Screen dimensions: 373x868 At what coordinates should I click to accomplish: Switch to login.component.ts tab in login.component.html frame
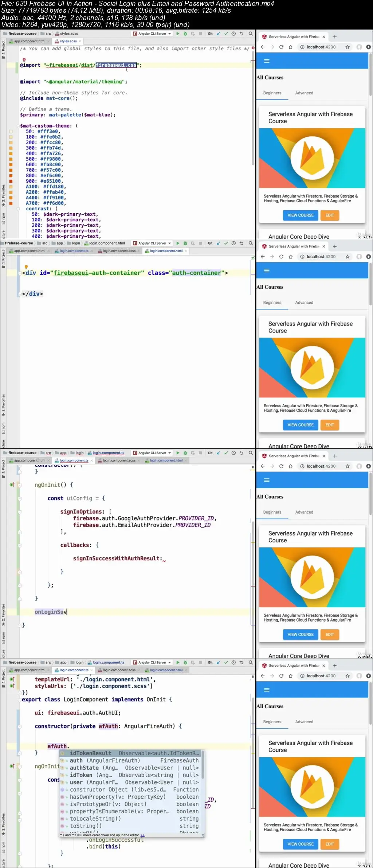coord(74,251)
